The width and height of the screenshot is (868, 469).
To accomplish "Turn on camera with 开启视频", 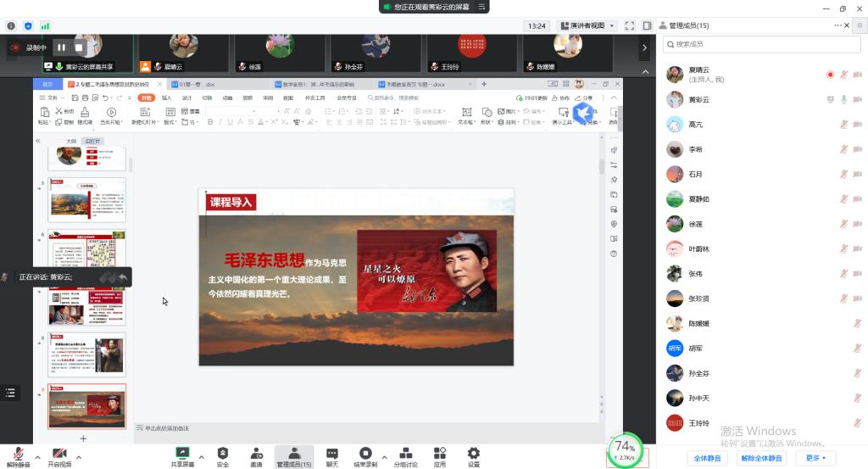I will [59, 454].
